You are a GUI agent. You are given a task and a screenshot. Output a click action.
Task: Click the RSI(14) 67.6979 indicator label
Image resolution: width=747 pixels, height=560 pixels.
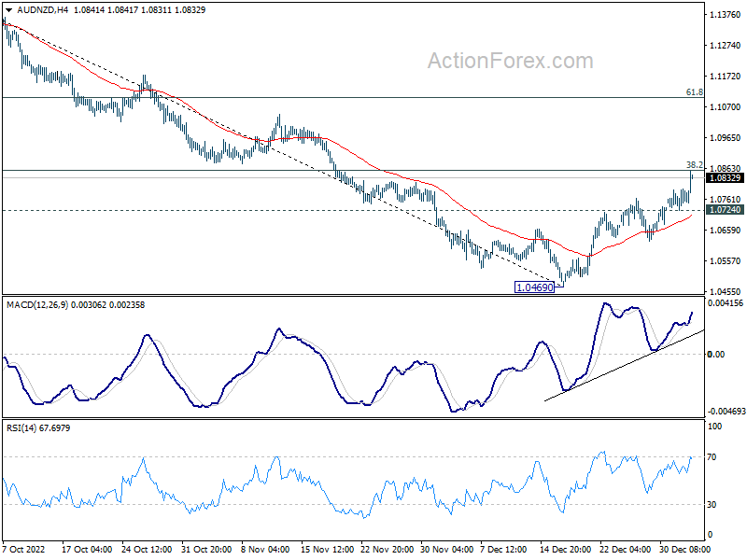38,428
